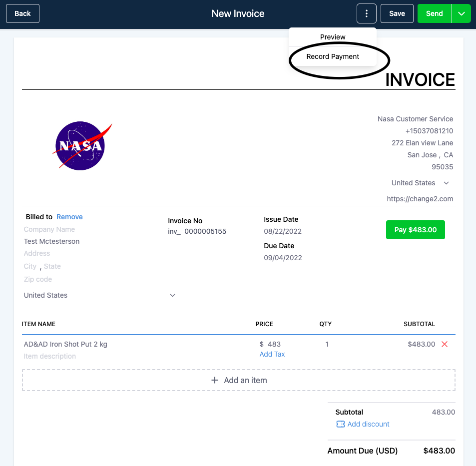Remove the AD&AD Iron Shot Put item
Viewport: 476px width, 466px height.
445,344
